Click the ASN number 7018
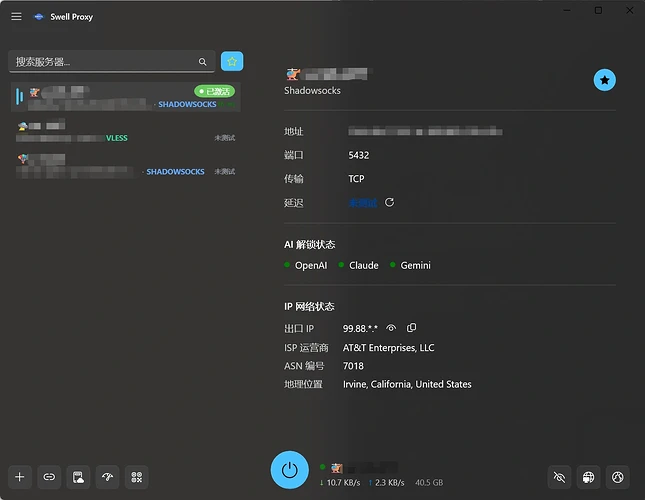Viewport: 645px width, 500px height. click(x=353, y=366)
